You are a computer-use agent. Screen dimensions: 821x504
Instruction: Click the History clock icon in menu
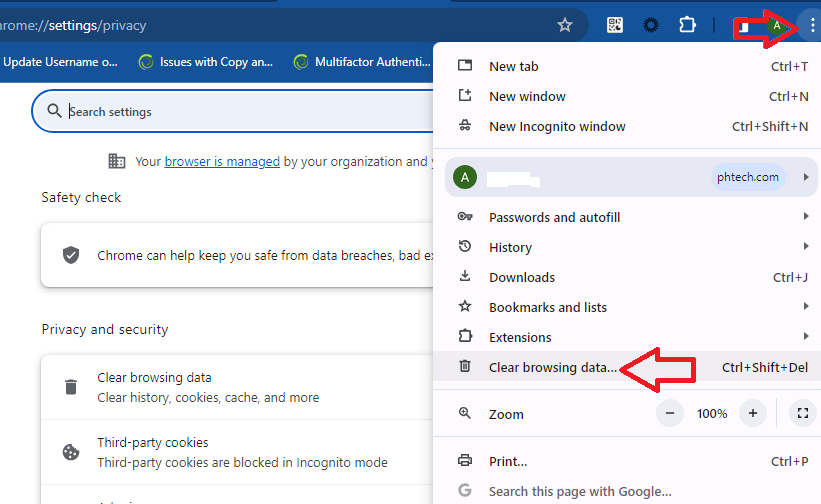click(x=465, y=246)
